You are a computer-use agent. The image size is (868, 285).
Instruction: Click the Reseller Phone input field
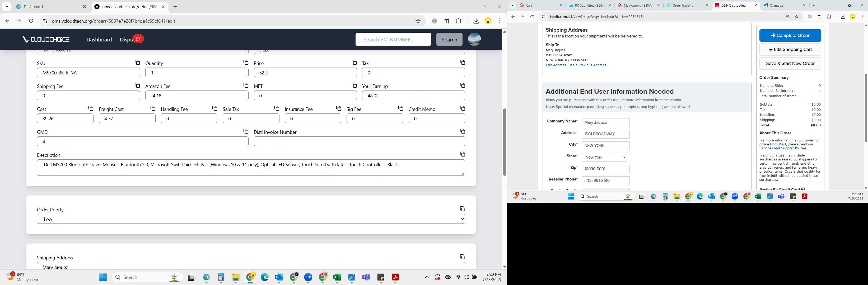tap(605, 181)
